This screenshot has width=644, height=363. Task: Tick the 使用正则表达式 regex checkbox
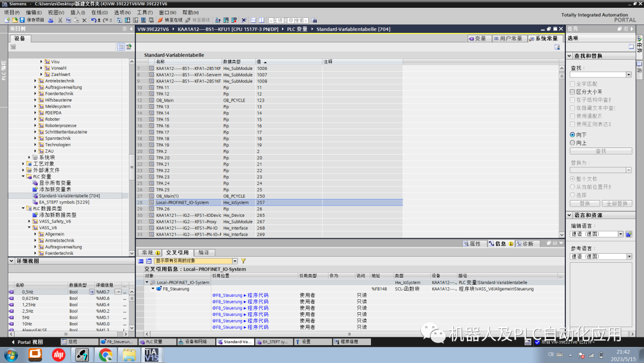tap(572, 124)
